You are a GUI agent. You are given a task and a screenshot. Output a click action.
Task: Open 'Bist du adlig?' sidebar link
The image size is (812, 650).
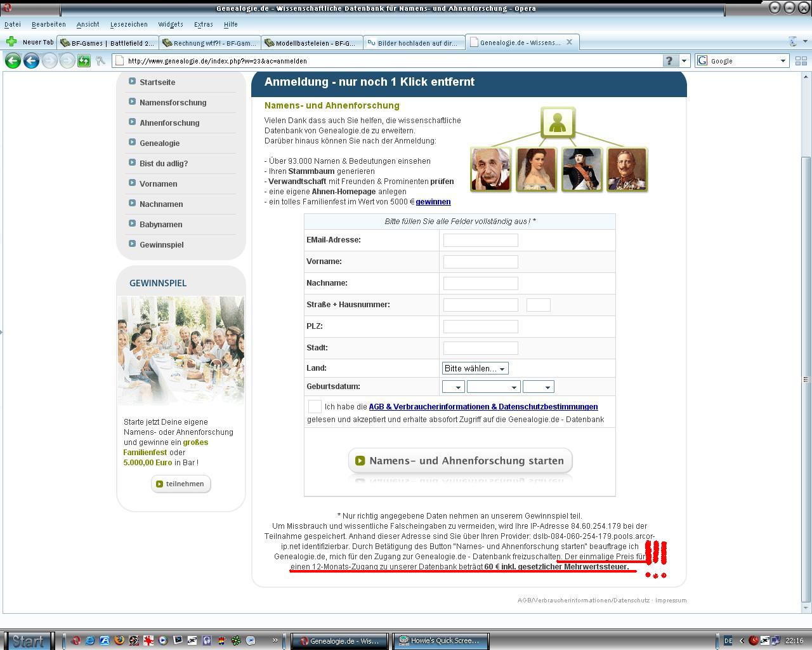pos(164,163)
